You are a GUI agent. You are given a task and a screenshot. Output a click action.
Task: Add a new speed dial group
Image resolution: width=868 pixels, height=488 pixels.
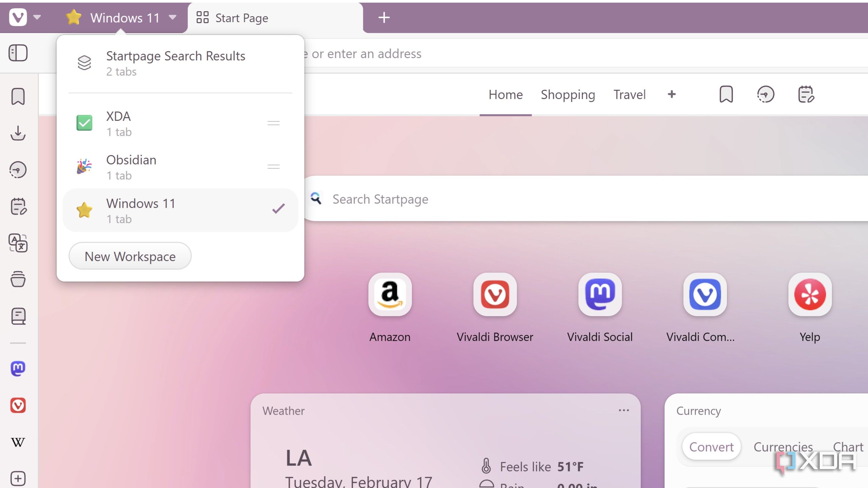(x=672, y=94)
